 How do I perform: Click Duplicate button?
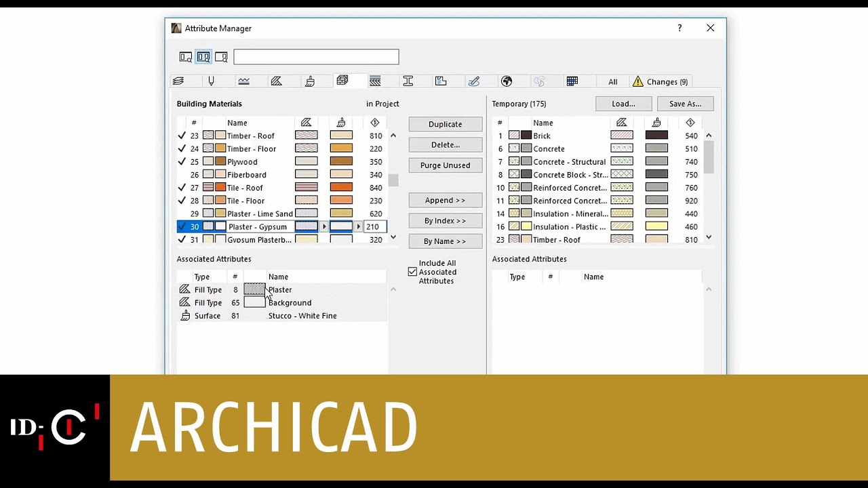446,124
